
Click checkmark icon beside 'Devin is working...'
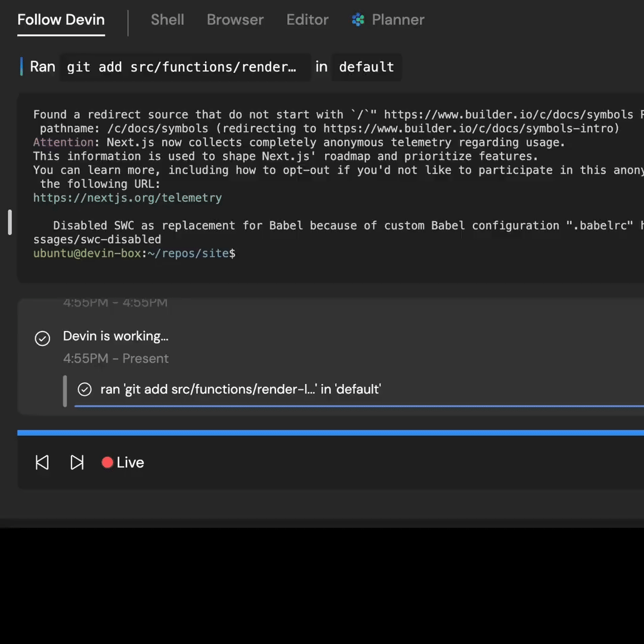pos(42,339)
